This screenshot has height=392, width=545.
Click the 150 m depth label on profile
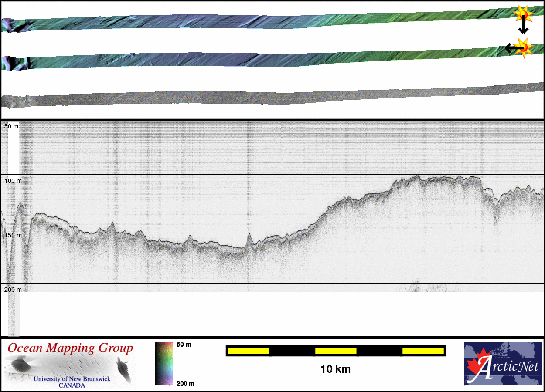pyautogui.click(x=13, y=235)
